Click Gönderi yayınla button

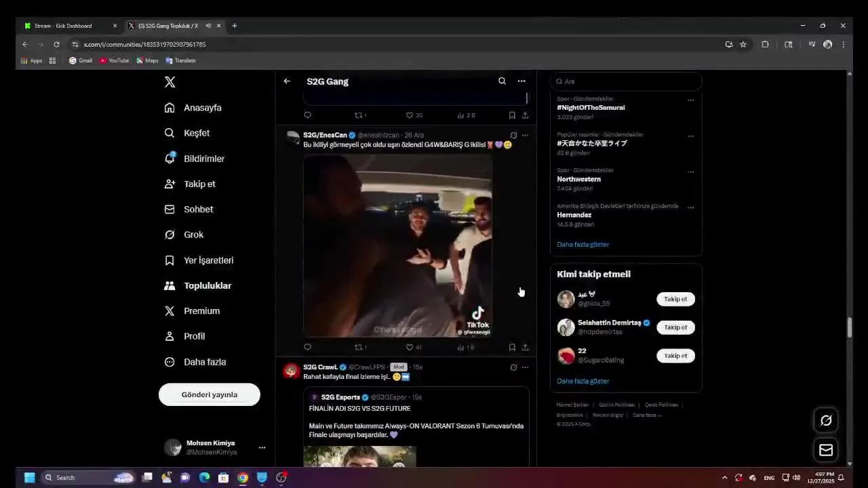click(x=210, y=394)
